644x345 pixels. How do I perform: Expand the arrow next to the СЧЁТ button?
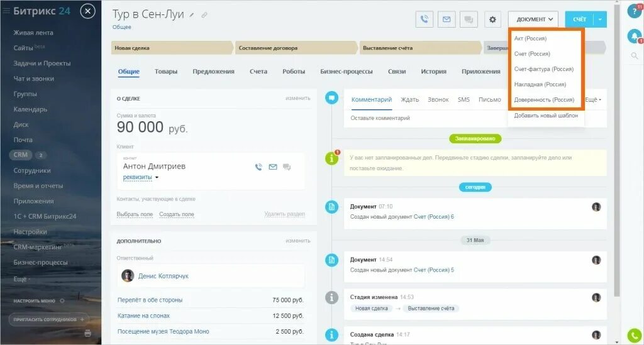tap(600, 19)
